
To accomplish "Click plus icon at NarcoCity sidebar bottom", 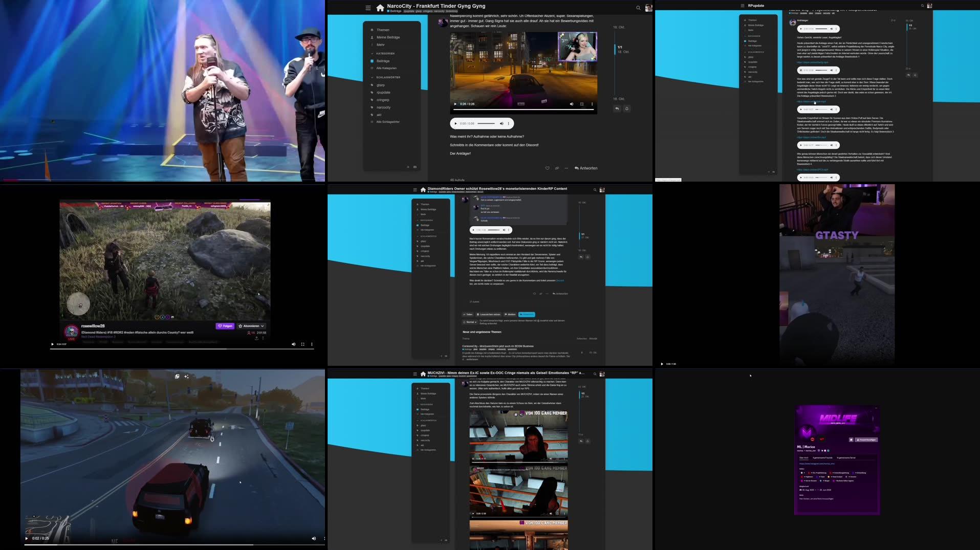I will pyautogui.click(x=408, y=167).
